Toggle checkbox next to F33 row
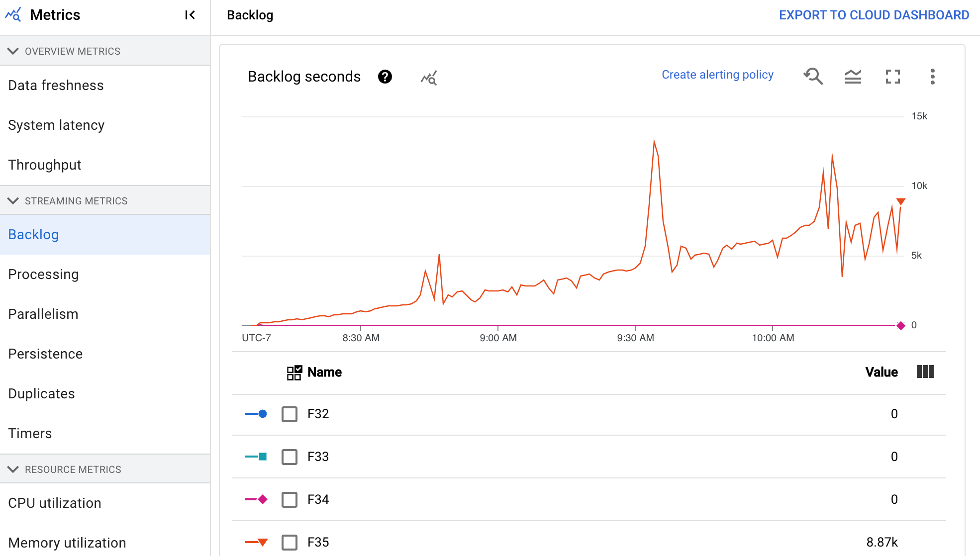This screenshot has width=980, height=556. coord(290,457)
